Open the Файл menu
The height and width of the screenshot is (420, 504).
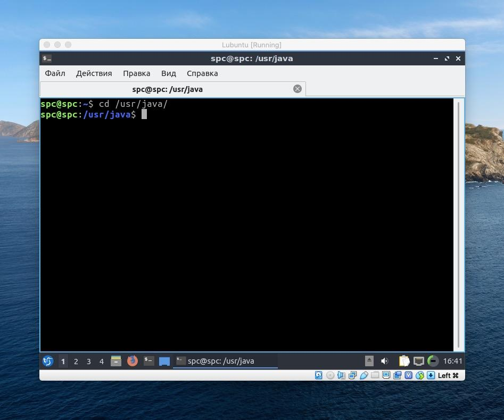(x=55, y=73)
